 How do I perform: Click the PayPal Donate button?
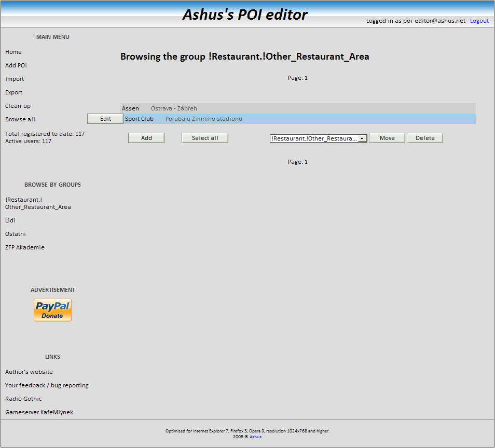(x=52, y=310)
